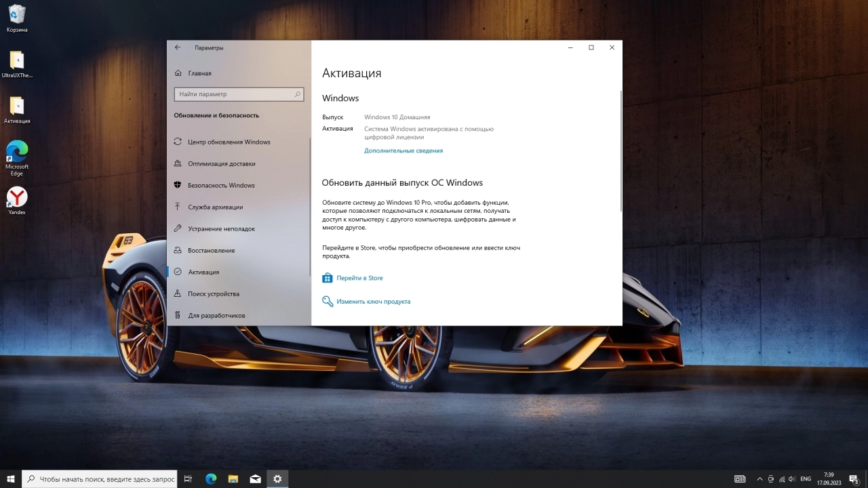The height and width of the screenshot is (488, 868).
Task: Click the Settings gear on the taskbar
Action: tap(277, 479)
